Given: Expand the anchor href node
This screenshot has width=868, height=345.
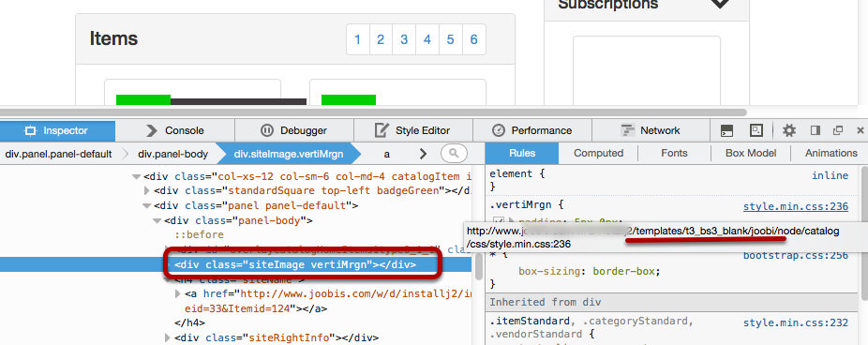Looking at the screenshot, I should tap(178, 293).
